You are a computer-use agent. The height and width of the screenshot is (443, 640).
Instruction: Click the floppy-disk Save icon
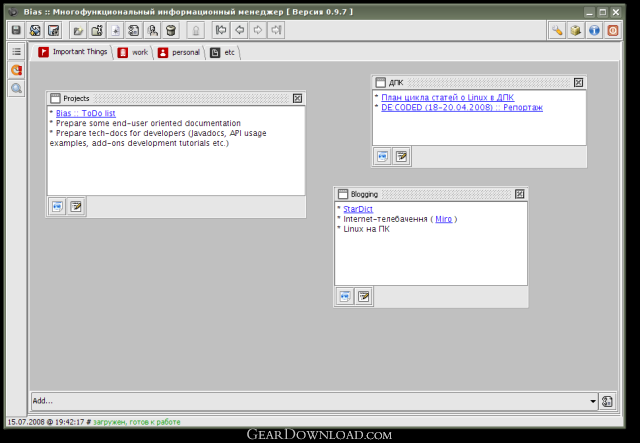[16, 30]
